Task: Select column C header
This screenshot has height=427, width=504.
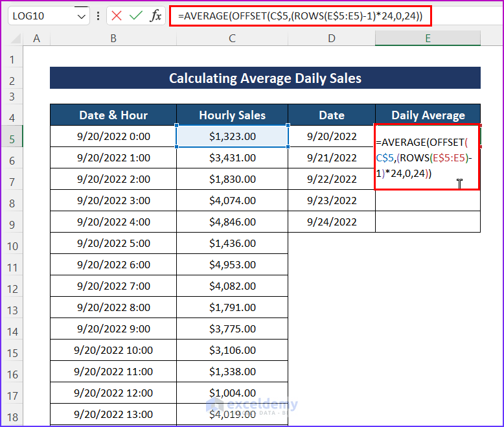Action: click(x=232, y=38)
